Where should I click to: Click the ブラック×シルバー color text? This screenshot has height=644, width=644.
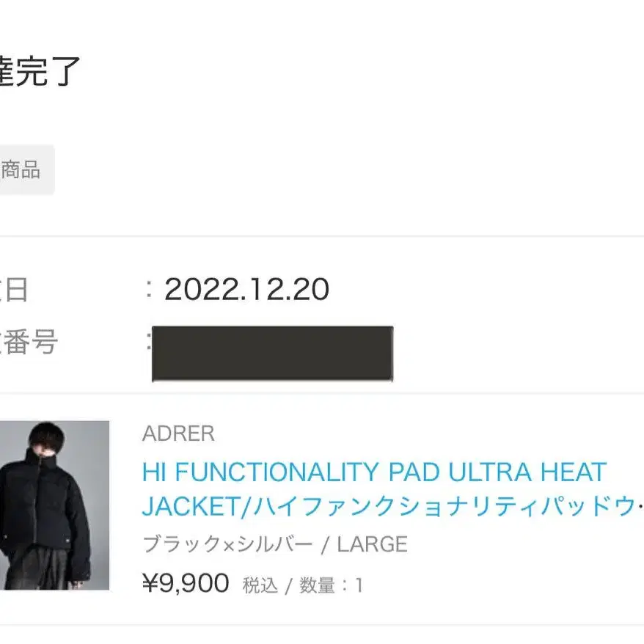pos(227,544)
